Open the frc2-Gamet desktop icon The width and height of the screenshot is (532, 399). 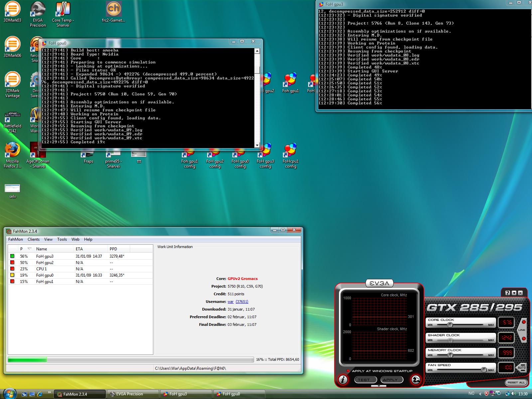click(x=113, y=12)
